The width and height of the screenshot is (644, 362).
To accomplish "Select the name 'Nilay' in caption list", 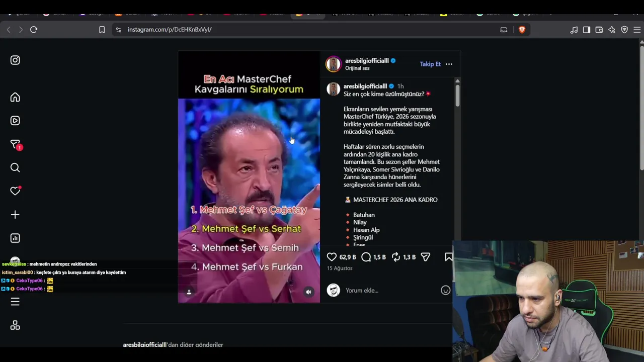I will click(360, 222).
